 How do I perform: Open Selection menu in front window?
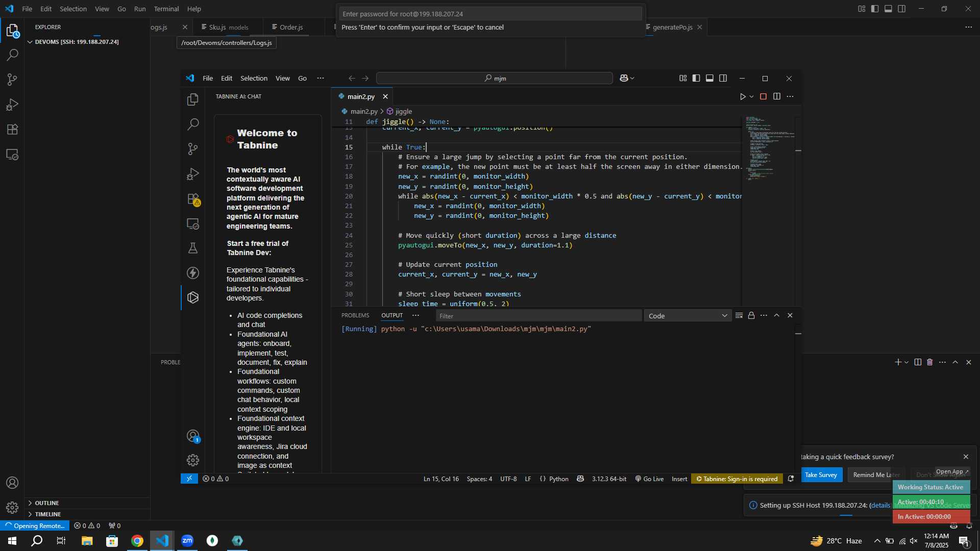pos(254,78)
